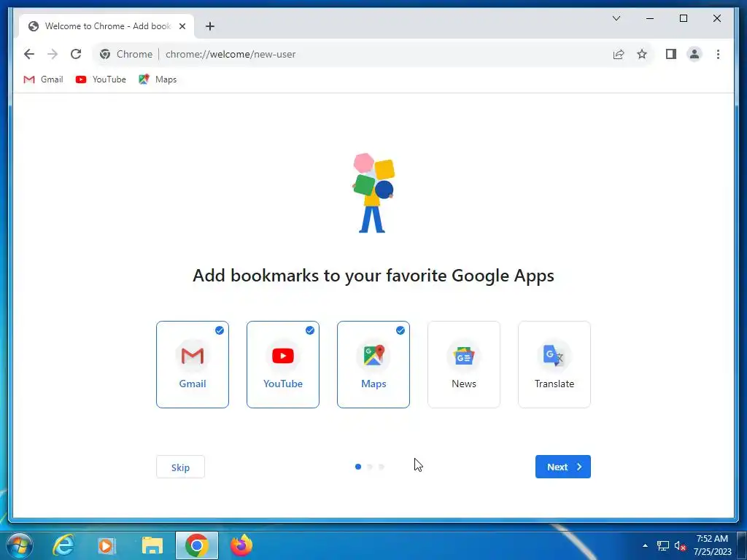Open the Gmail bookmark in bookmarks bar
747x560 pixels.
coord(43,79)
